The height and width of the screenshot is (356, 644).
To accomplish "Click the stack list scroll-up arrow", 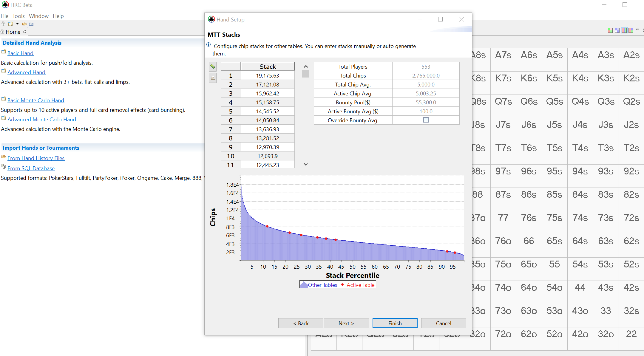I will [306, 66].
